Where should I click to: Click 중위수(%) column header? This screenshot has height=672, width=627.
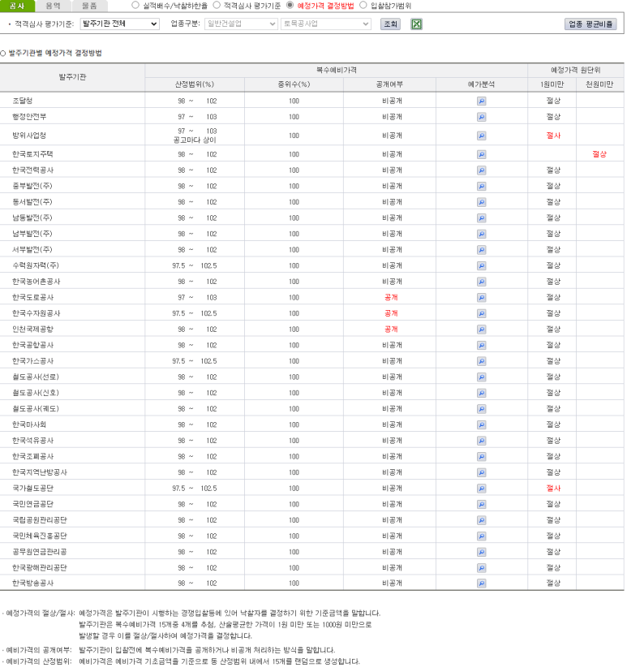tap(294, 84)
